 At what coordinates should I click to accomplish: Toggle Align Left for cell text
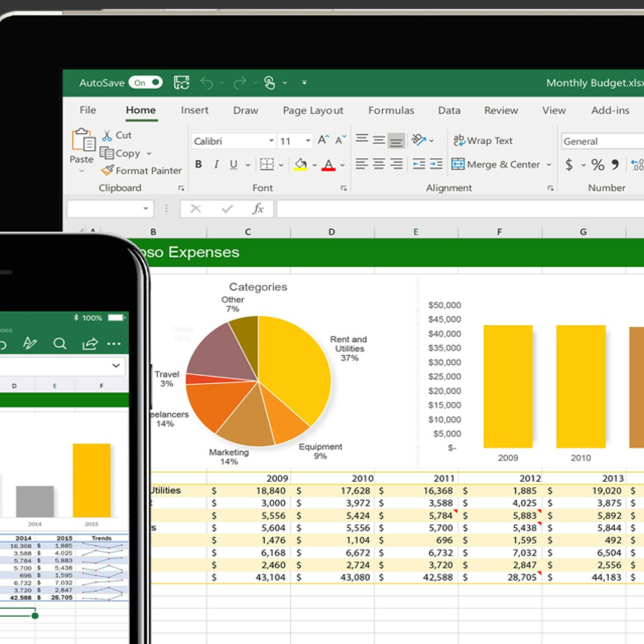pos(362,164)
